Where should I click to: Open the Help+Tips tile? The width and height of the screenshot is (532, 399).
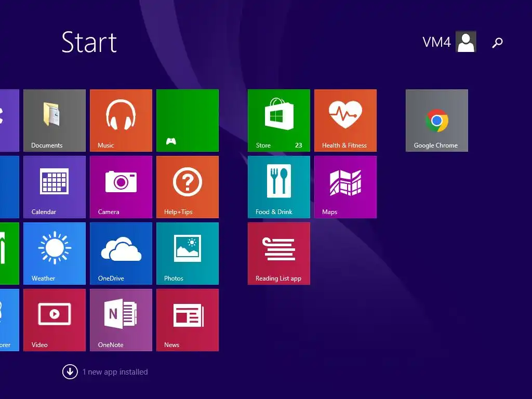tap(187, 187)
